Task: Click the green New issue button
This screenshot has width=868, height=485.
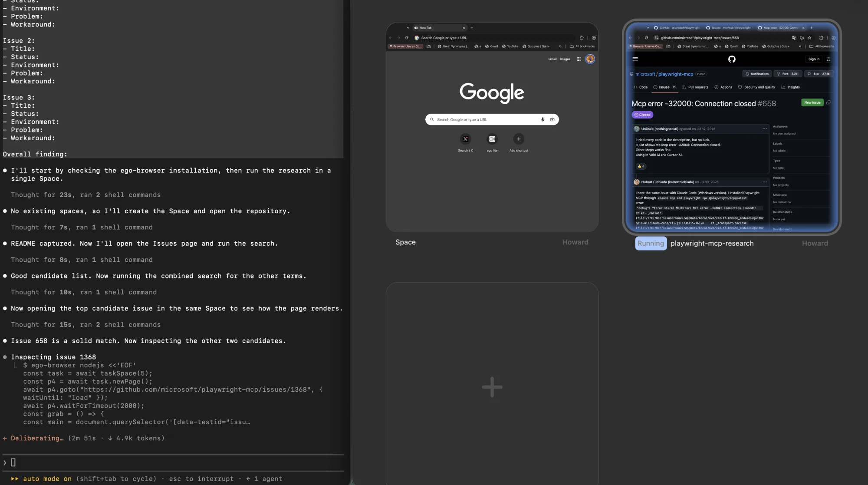Action: point(812,102)
